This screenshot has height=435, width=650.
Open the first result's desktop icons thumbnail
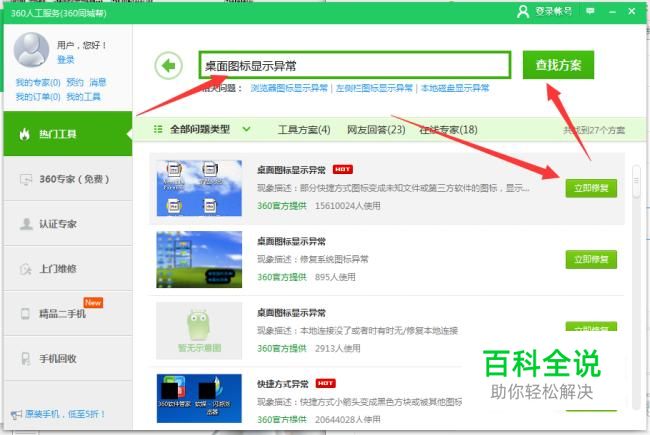click(199, 188)
